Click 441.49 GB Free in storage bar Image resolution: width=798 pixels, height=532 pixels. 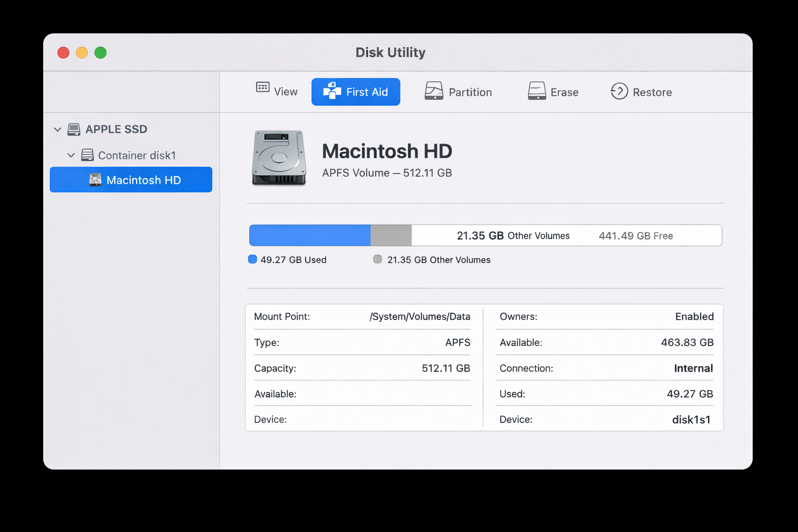pyautogui.click(x=636, y=236)
